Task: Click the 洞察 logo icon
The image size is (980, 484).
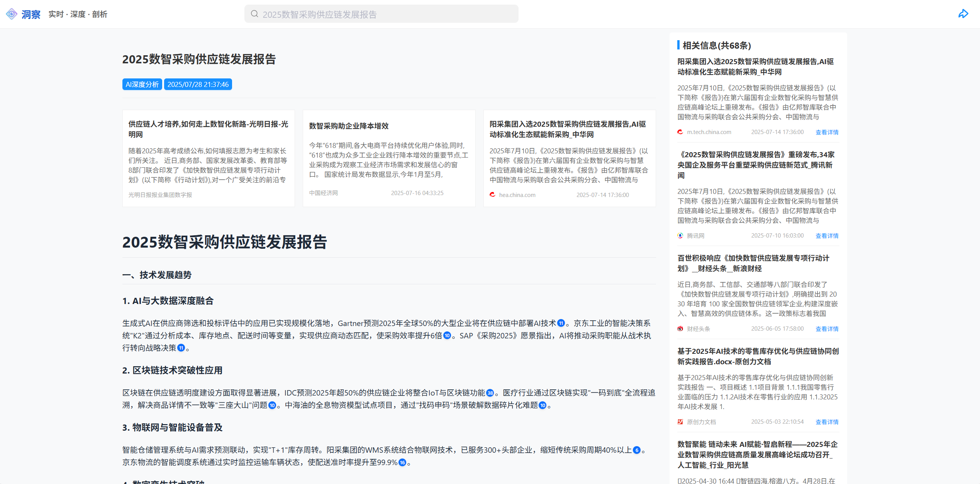Action: coord(12,14)
